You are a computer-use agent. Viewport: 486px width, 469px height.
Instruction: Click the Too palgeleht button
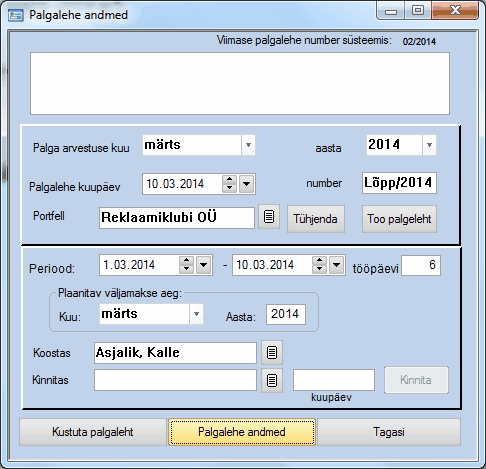point(399,219)
